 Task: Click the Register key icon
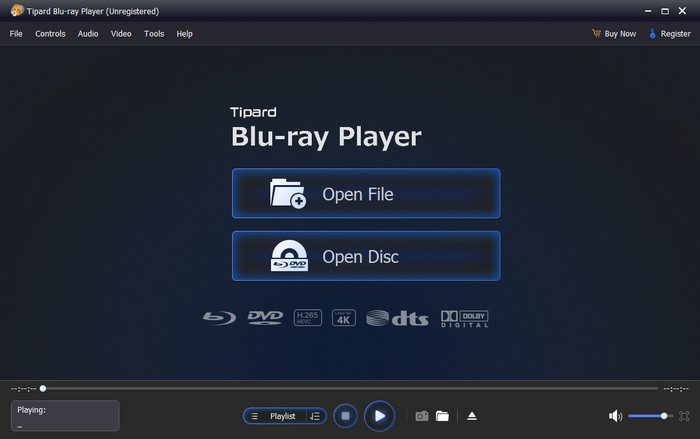(x=653, y=34)
